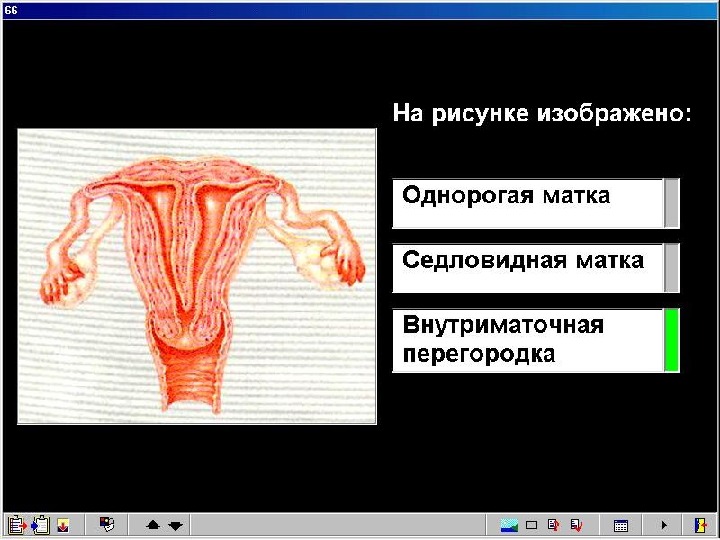
Task: Click gray indicator beside 'Однорогая матка'
Action: point(671,203)
